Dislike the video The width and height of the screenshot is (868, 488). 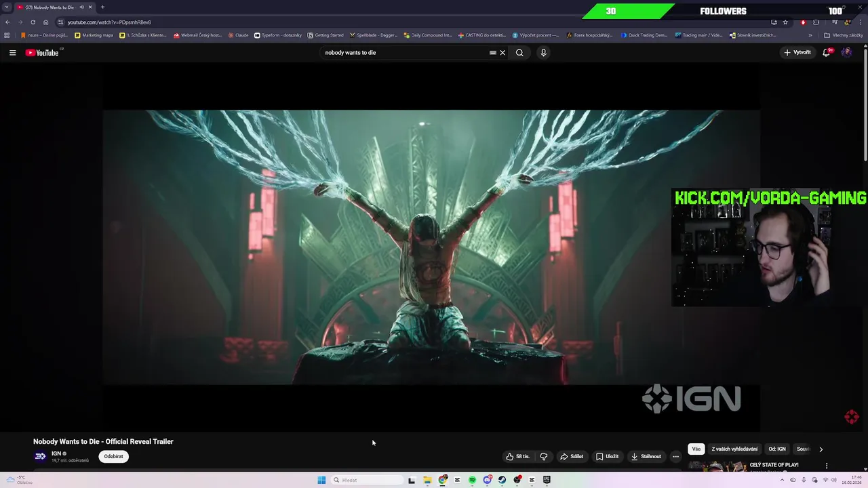(x=543, y=457)
